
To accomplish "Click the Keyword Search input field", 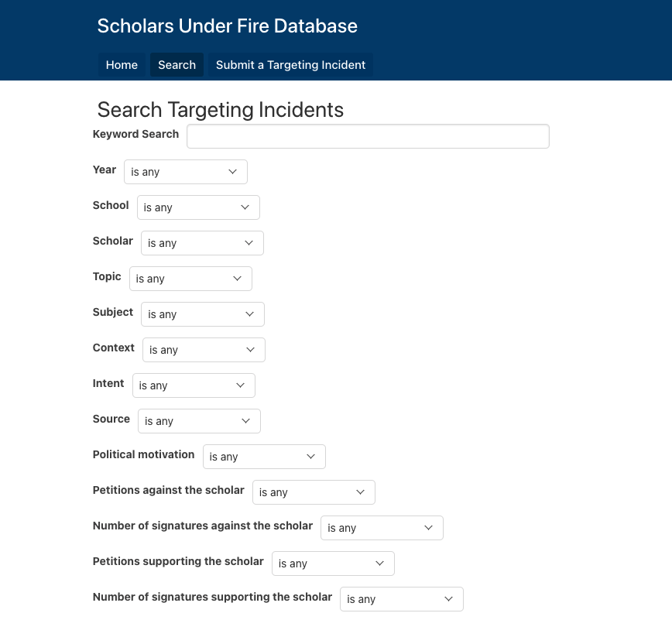I will 368,136.
